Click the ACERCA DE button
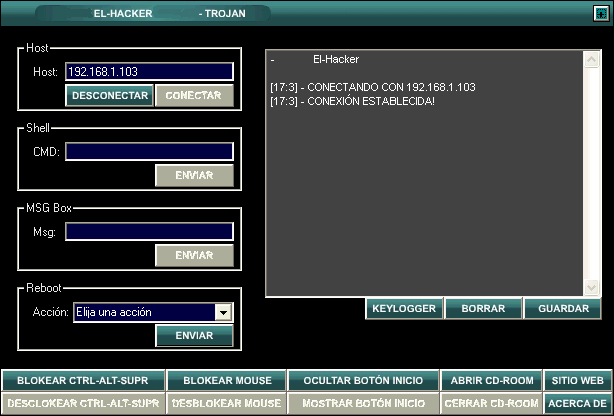The height and width of the screenshot is (416, 614). point(577,404)
